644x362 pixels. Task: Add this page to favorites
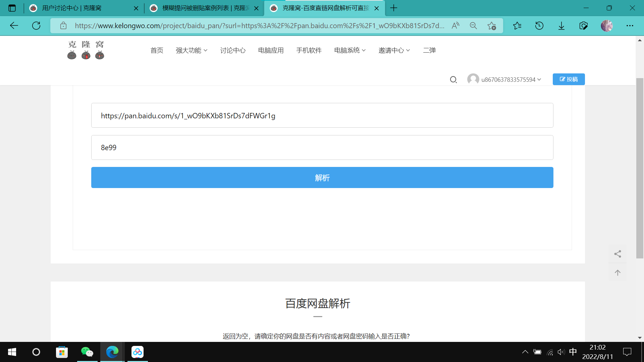click(x=492, y=25)
